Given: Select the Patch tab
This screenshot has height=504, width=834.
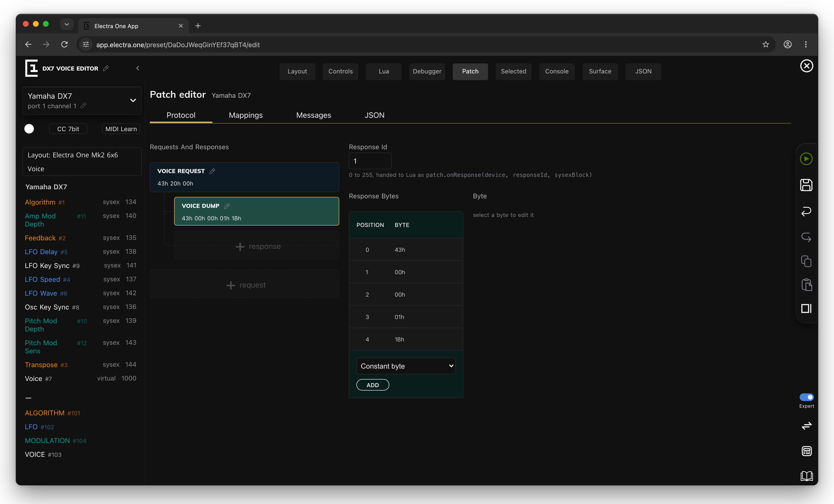Looking at the screenshot, I should point(470,71).
